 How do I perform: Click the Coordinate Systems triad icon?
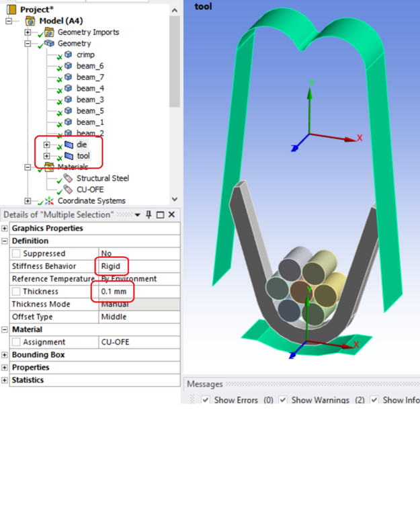click(x=49, y=201)
